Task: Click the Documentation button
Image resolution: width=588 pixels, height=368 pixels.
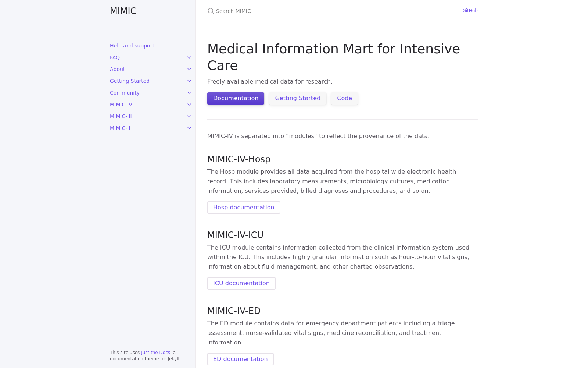Action: (x=236, y=98)
